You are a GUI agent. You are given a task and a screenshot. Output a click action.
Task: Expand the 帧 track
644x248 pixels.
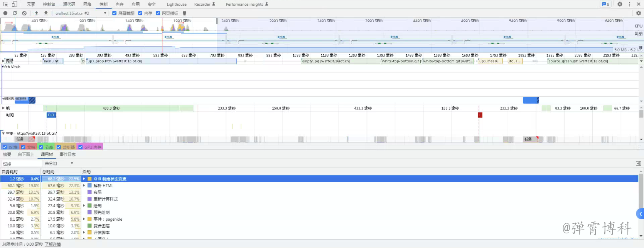pyautogui.click(x=3, y=108)
